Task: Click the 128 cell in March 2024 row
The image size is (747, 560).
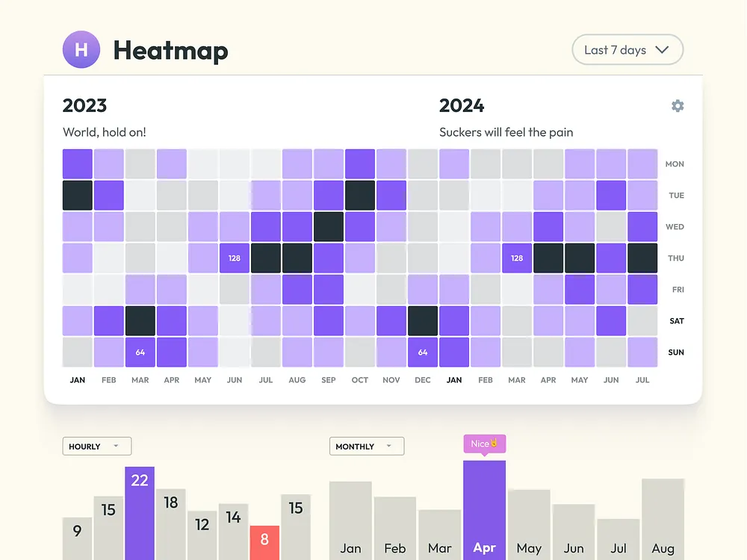Action: point(516,258)
